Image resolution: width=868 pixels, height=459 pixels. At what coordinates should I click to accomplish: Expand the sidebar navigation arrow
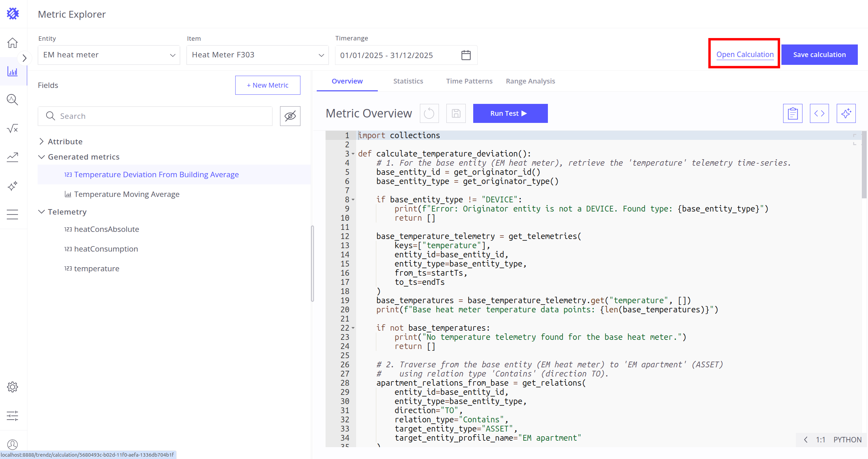(x=24, y=58)
